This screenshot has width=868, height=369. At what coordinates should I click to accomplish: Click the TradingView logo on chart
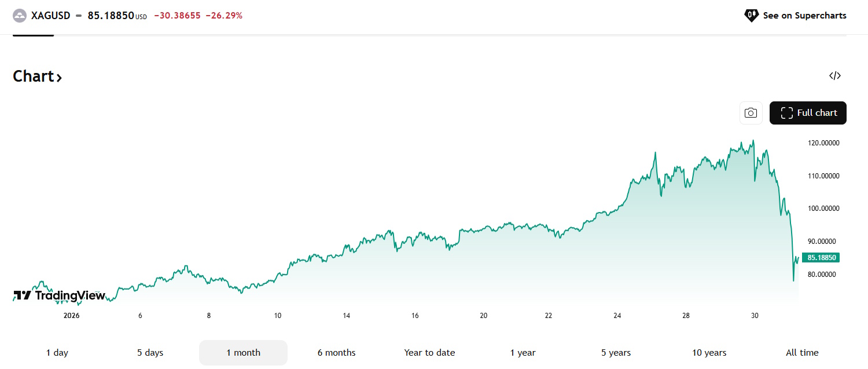tap(60, 295)
